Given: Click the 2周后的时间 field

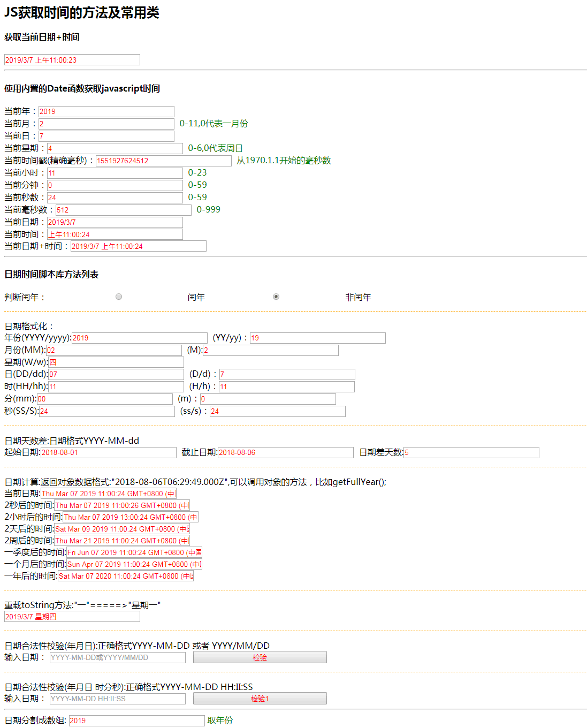Looking at the screenshot, I should [x=122, y=541].
